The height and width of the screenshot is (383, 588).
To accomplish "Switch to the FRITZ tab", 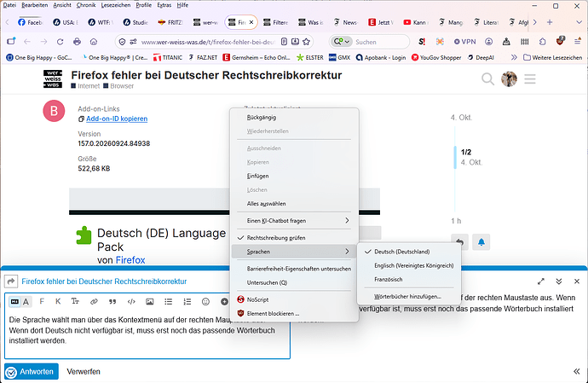I will [x=170, y=22].
